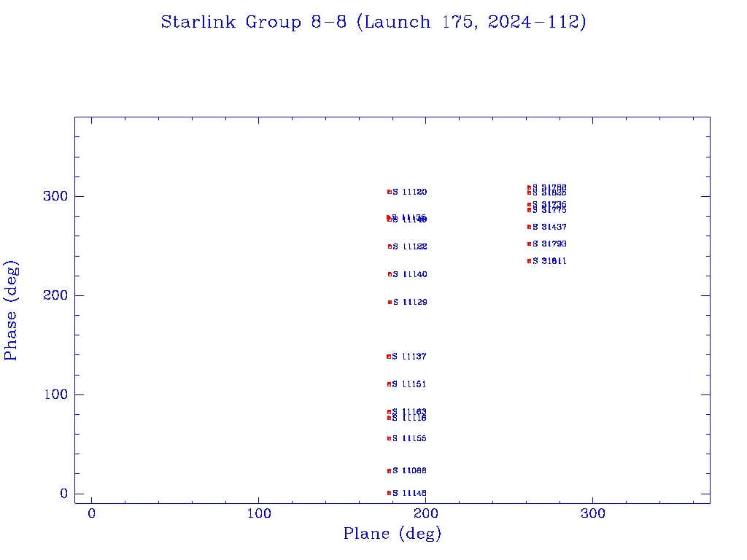Viewport: 747px width, 560px height.
Task: Click y-axis tick label '0'
Action: click(x=64, y=494)
